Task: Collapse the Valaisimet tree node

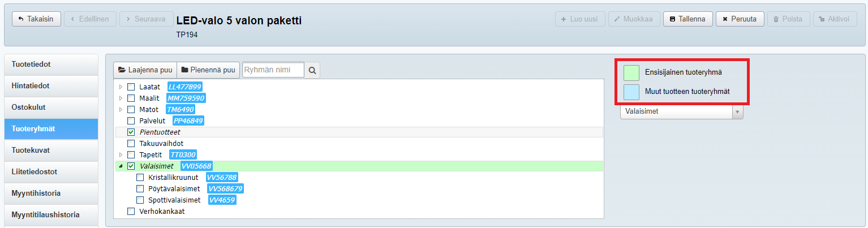Action: 120,166
